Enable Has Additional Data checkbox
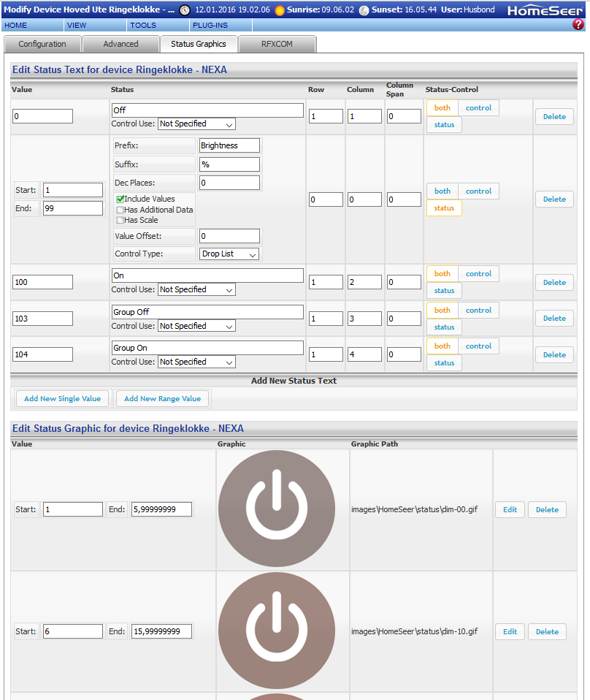This screenshot has height=700, width=590. pos(120,210)
